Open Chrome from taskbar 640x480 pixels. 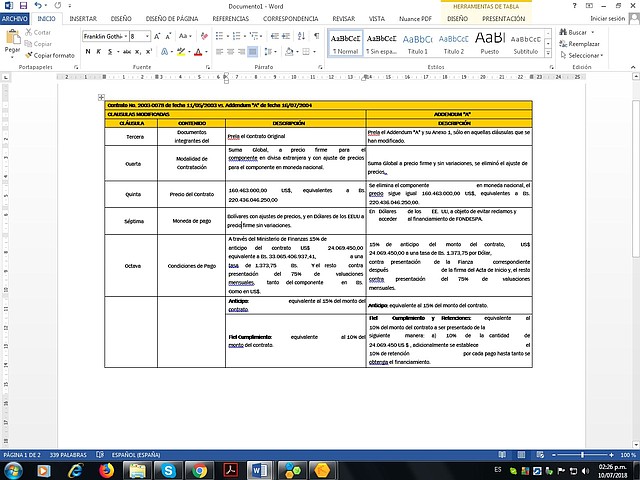pos(200,471)
